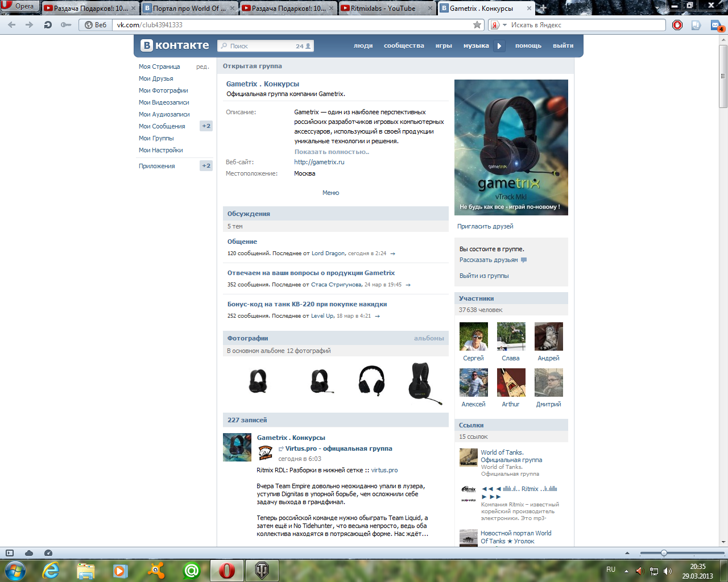The width and height of the screenshot is (728, 582).
Task: Open the Opera main menu button
Action: point(20,6)
